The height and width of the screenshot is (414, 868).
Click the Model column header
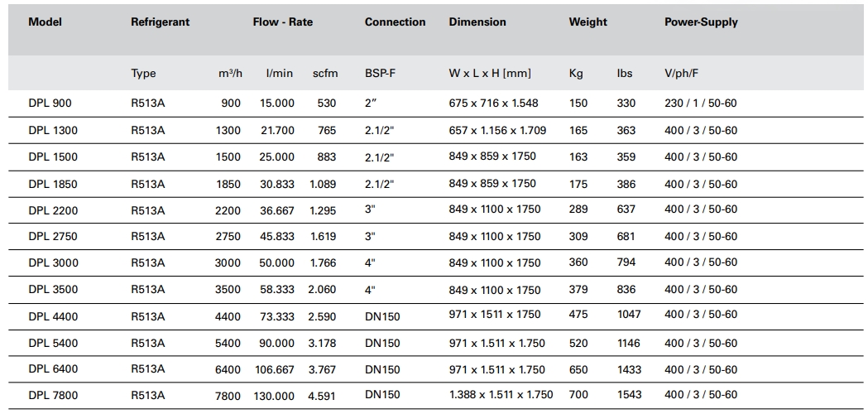(x=45, y=22)
